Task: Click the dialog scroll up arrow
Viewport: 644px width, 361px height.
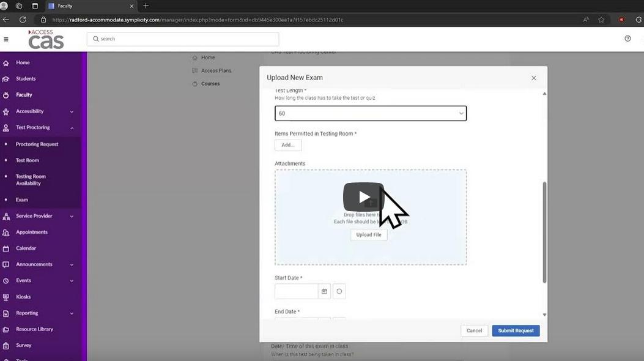Action: click(x=544, y=94)
